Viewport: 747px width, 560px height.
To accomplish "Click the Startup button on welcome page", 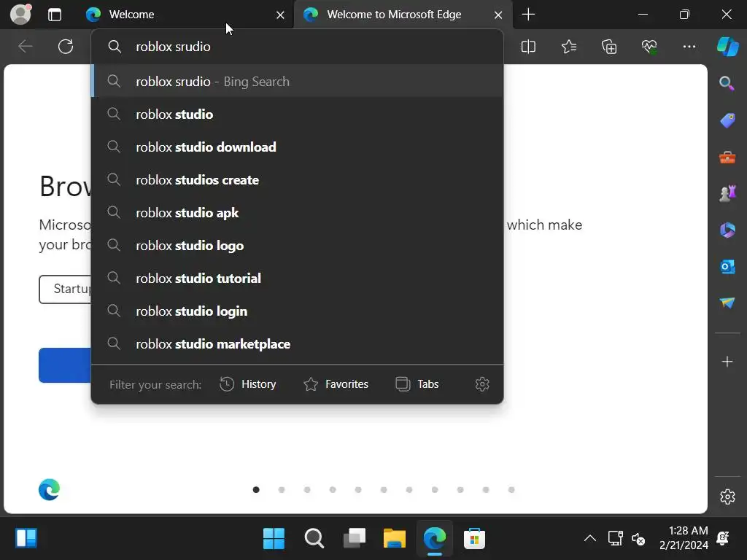I will [65, 289].
